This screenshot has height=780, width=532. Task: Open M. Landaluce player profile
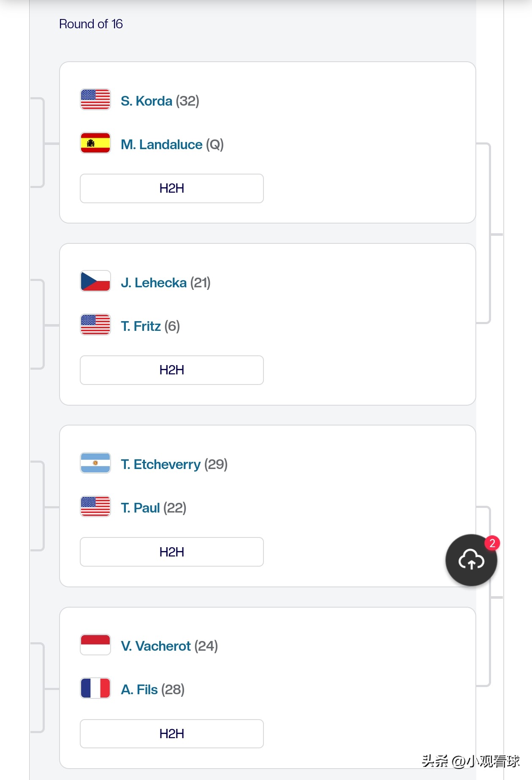tap(162, 145)
